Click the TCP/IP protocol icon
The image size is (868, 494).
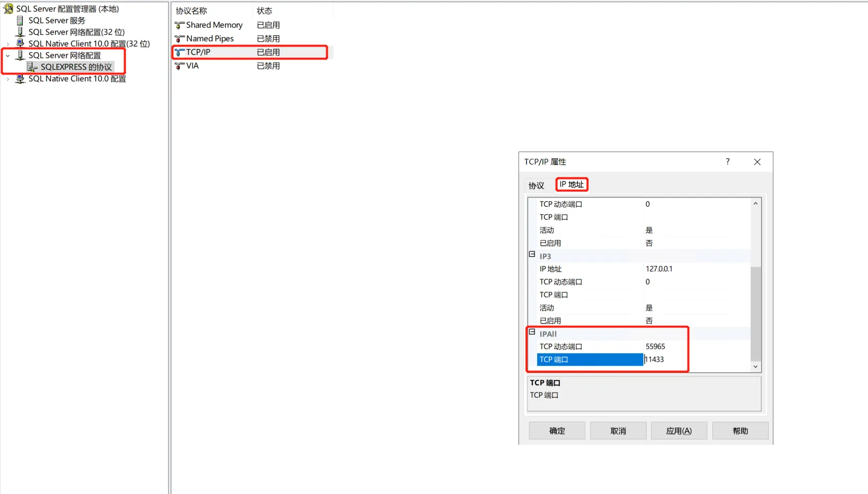[179, 52]
